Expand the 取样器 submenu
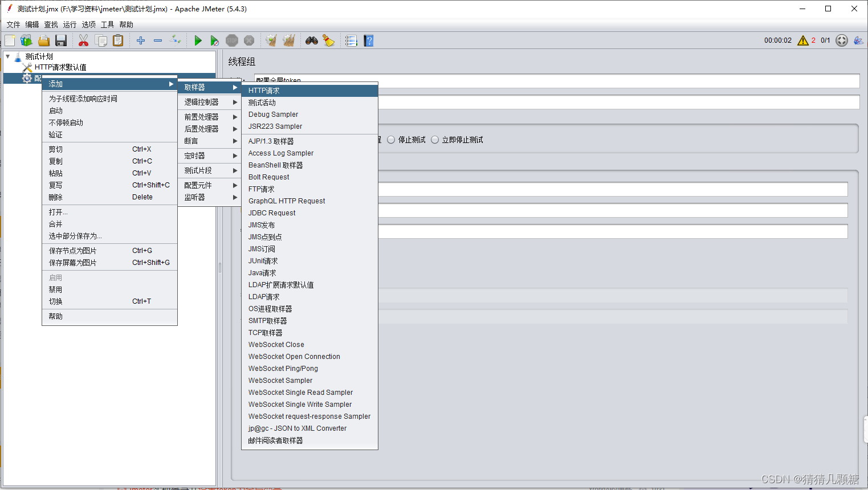 (x=210, y=87)
